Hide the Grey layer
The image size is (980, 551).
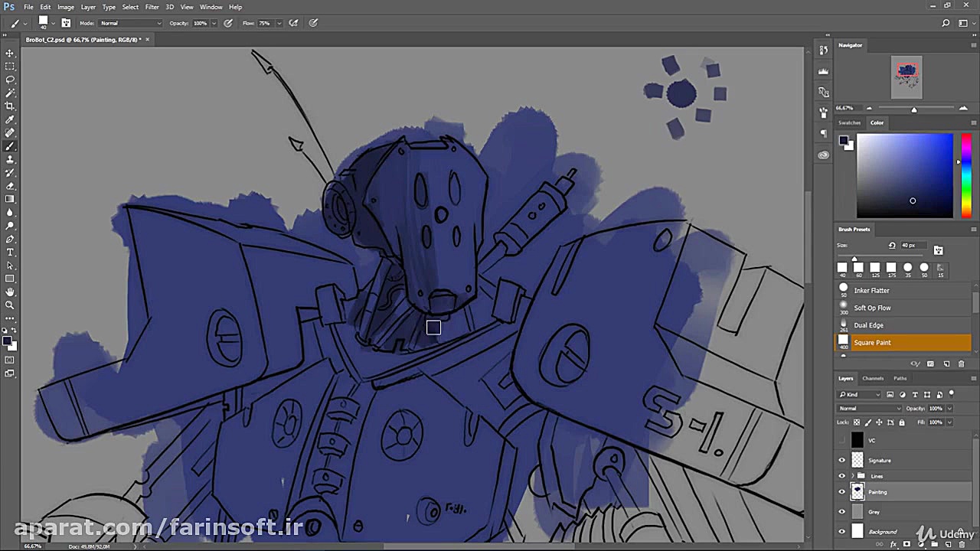(842, 511)
